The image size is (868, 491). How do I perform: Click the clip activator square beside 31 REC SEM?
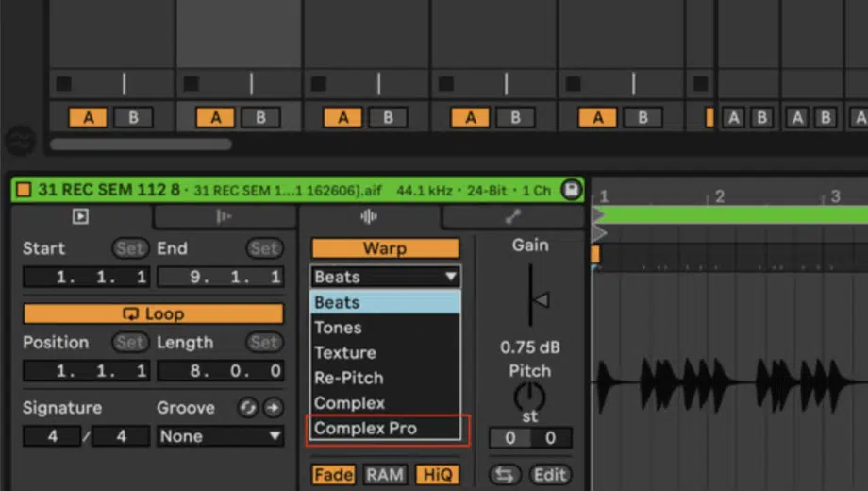24,190
